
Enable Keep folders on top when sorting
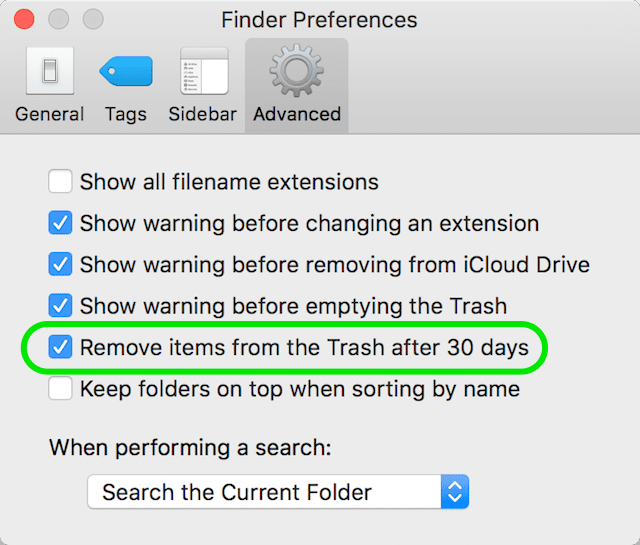tap(61, 388)
